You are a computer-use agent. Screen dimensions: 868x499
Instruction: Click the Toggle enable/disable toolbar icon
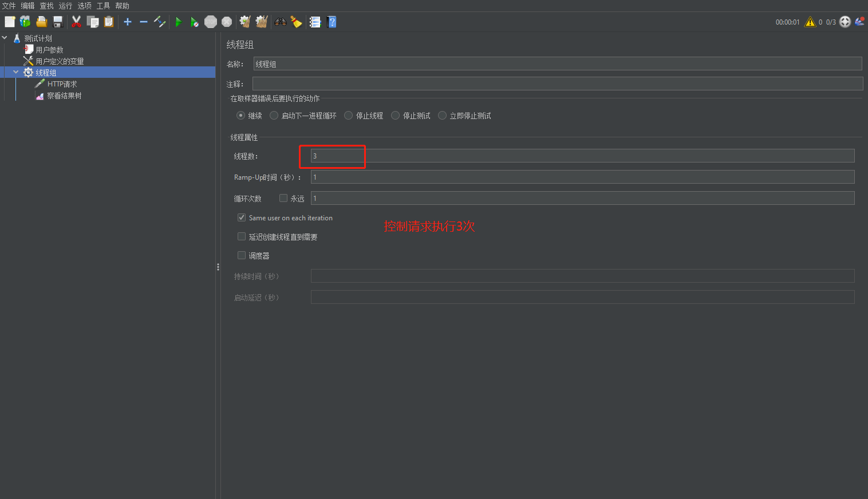tap(160, 22)
